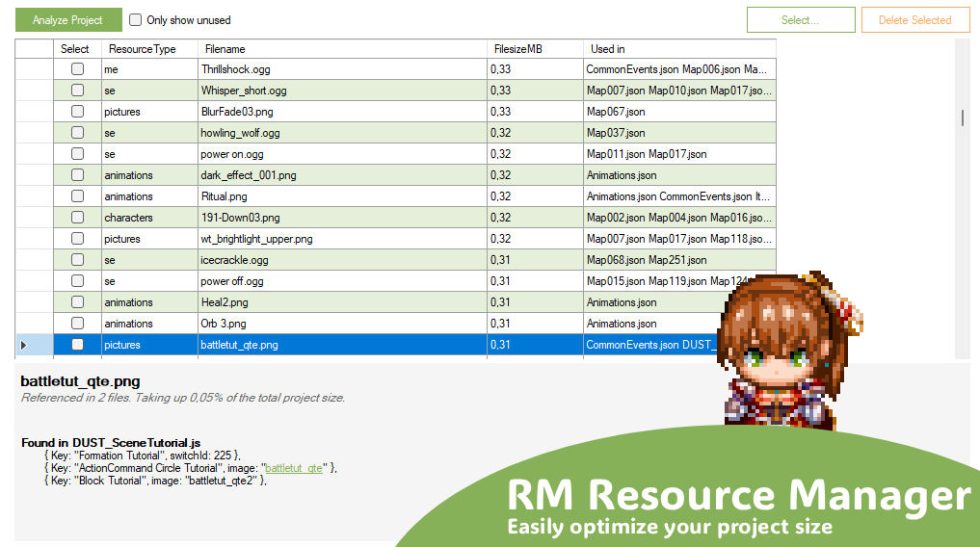This screenshot has width=980, height=547.
Task: Click the characters resource type cell
Action: [149, 218]
